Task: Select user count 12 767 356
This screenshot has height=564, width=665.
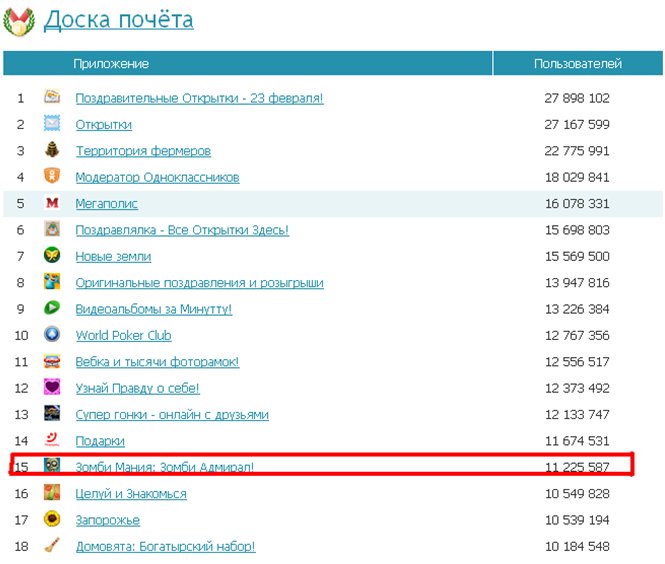Action: pos(577,335)
